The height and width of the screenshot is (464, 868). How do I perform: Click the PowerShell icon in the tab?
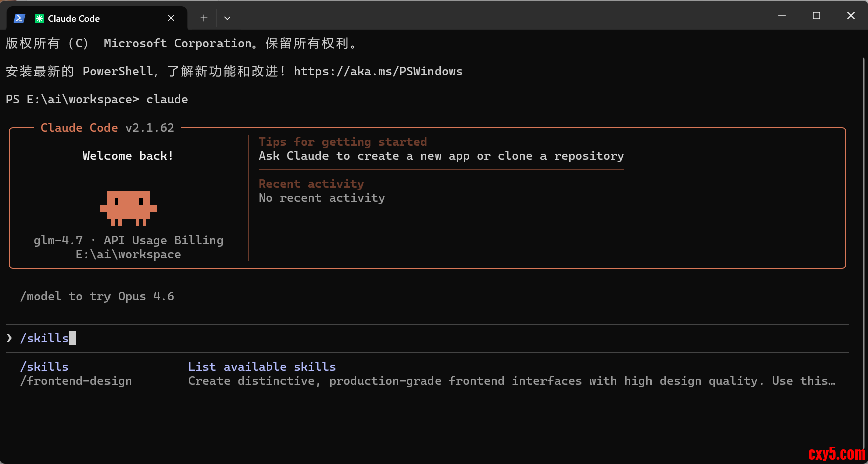tap(19, 18)
